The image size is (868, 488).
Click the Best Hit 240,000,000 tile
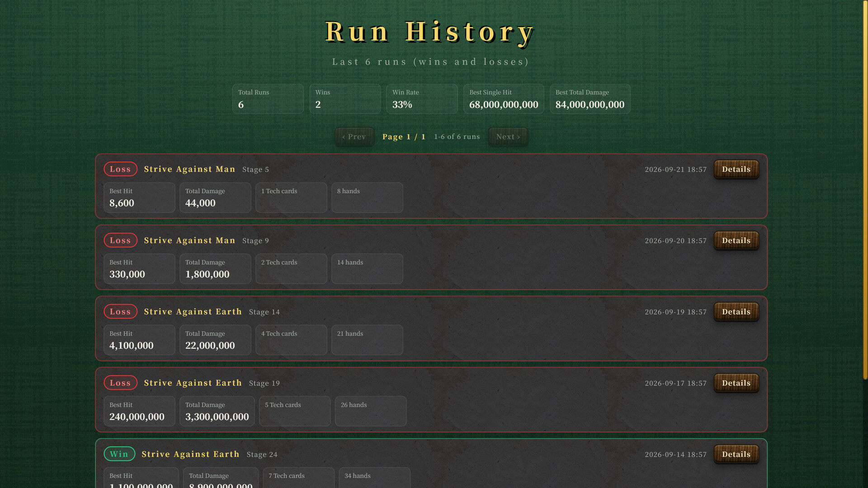(x=139, y=411)
